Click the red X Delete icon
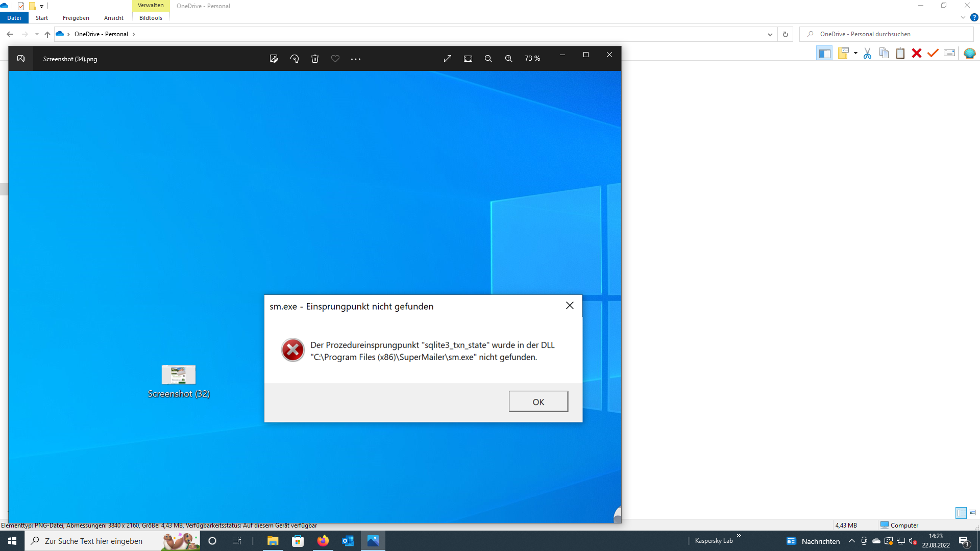Screen dimensions: 980x551 (917, 53)
